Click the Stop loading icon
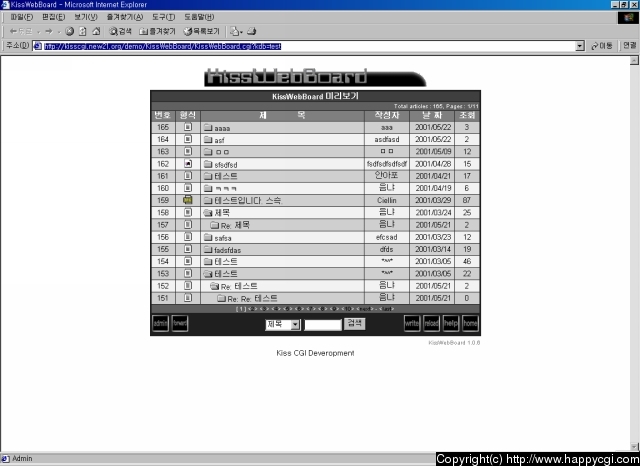Viewport: 640px width, 466px height. pos(70,31)
